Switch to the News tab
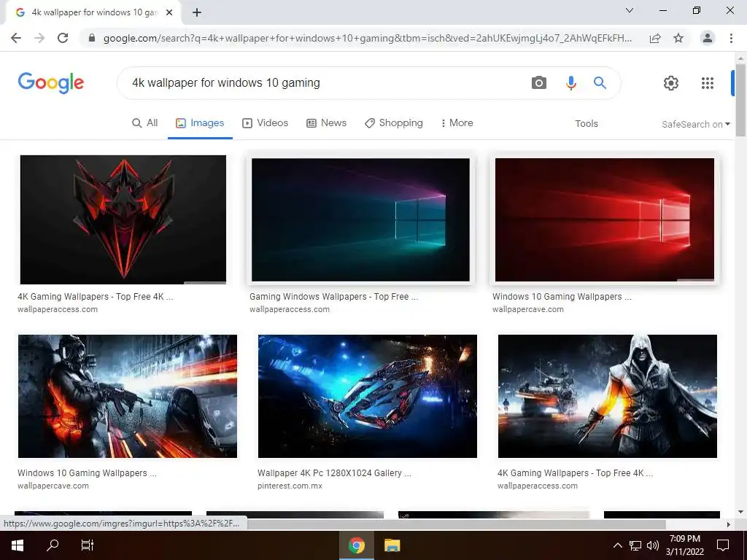The width and height of the screenshot is (747, 560). [x=326, y=122]
